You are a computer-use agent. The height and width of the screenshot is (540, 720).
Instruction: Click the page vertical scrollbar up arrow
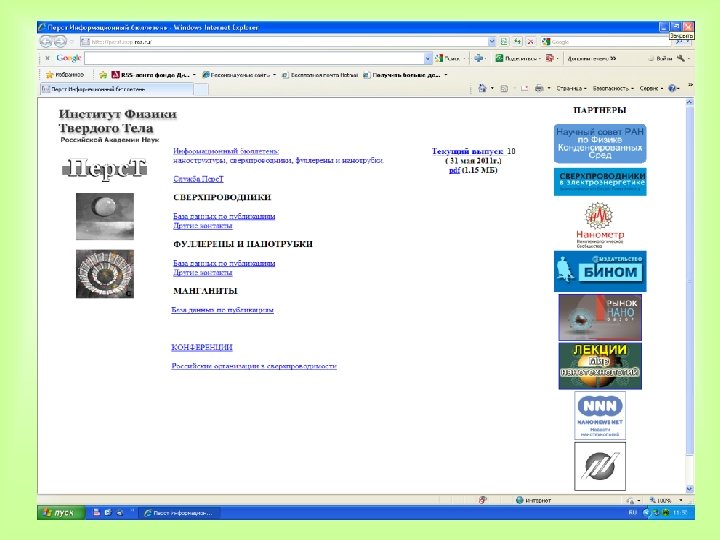(x=689, y=102)
